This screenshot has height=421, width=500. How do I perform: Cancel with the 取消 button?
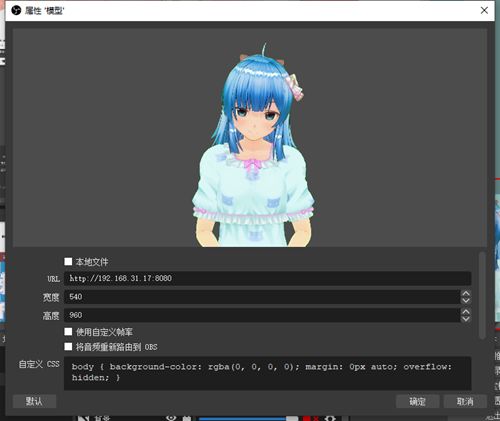465,401
